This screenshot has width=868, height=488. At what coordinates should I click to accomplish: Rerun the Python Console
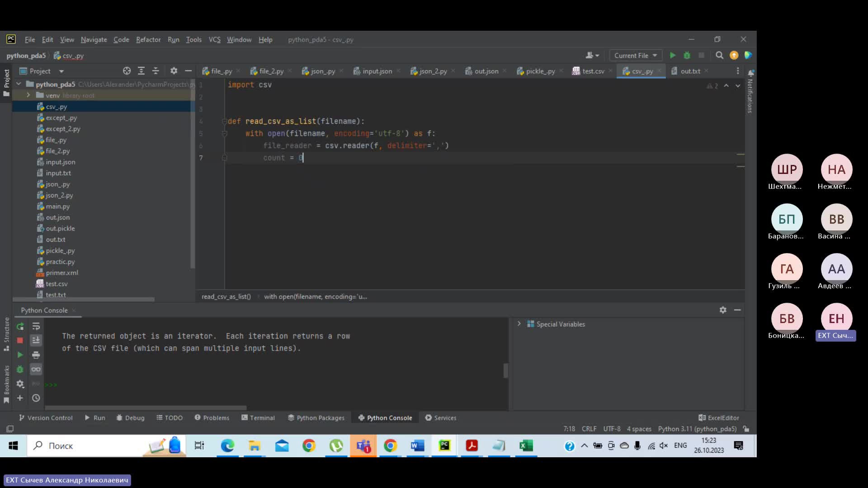tap(20, 326)
